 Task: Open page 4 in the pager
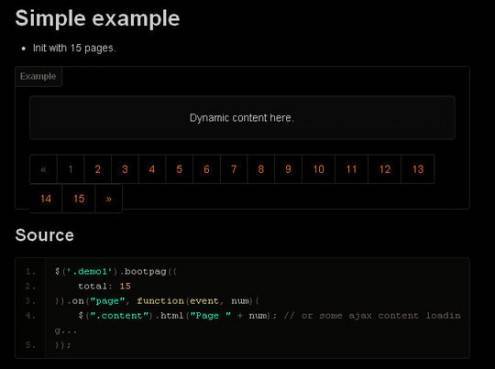[x=152, y=169]
